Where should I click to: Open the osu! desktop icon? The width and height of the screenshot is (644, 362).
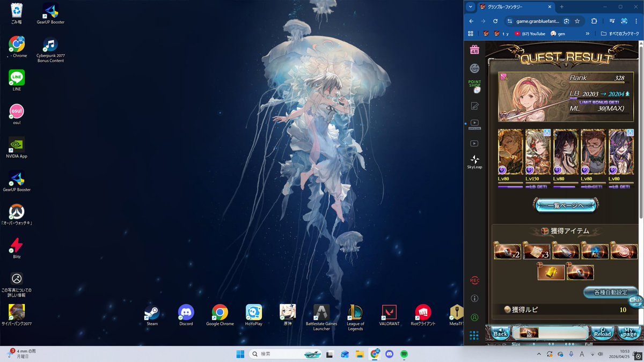[x=17, y=114]
